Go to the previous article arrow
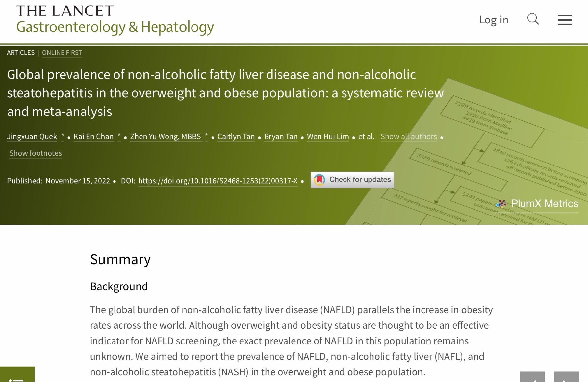 (532, 377)
